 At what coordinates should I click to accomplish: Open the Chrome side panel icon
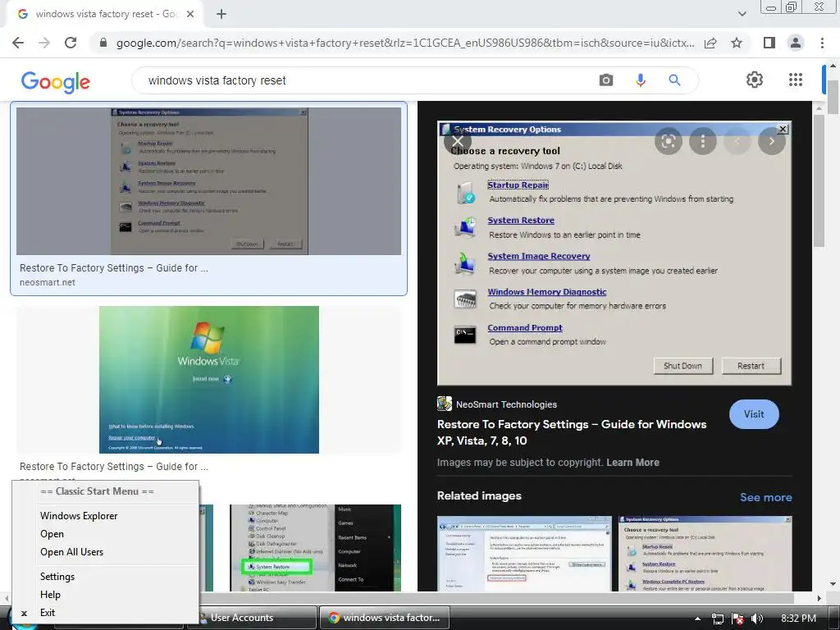pos(769,43)
